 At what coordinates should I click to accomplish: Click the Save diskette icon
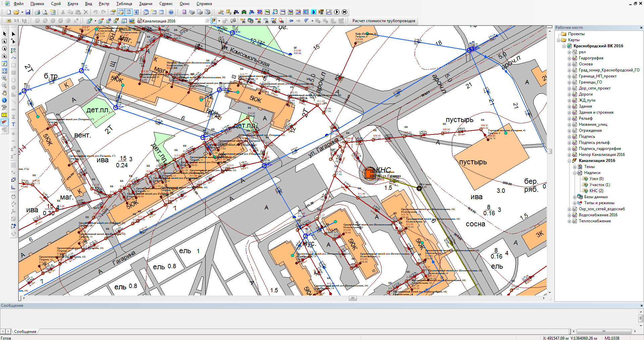28,12
